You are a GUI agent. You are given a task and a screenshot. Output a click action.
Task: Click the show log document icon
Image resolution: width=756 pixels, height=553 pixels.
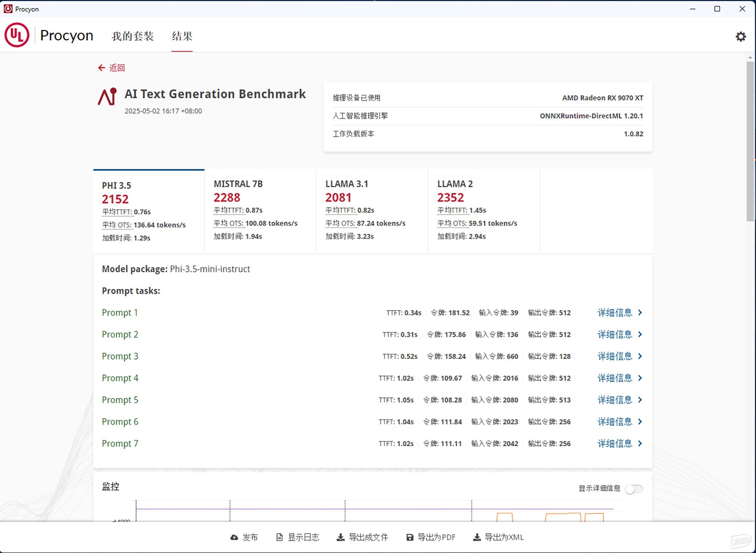[x=279, y=537]
